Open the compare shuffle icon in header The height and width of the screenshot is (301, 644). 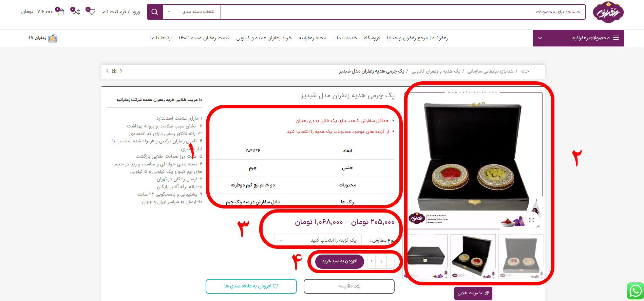point(77,12)
